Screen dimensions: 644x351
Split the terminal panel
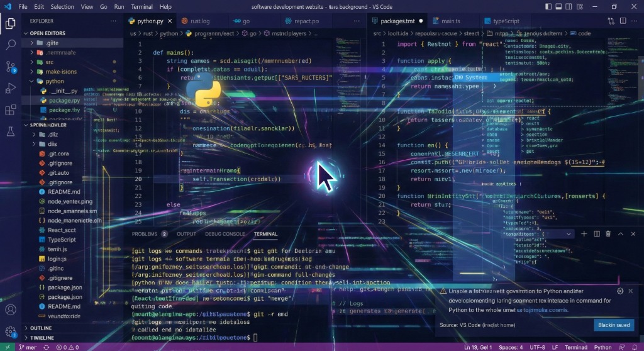(x=597, y=234)
